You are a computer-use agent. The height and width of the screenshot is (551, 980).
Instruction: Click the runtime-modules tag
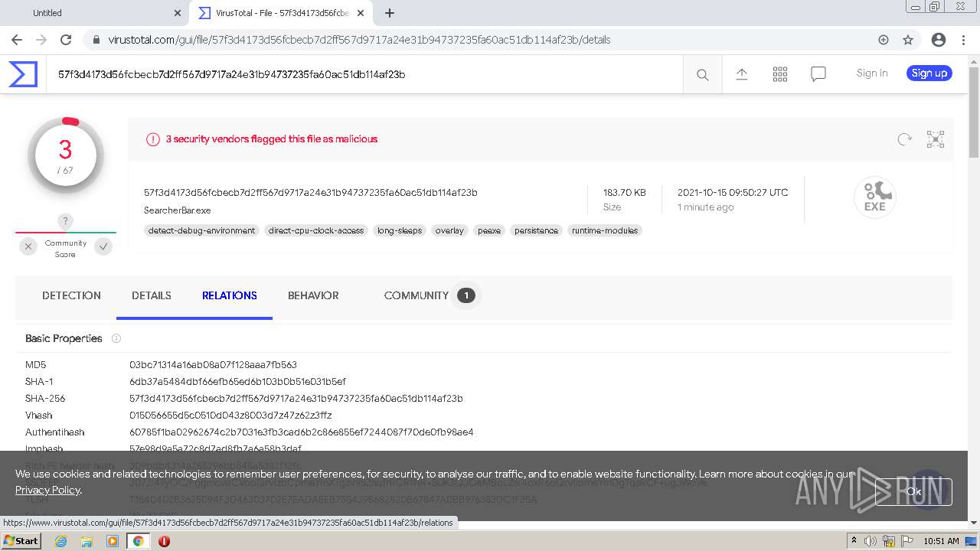tap(605, 230)
